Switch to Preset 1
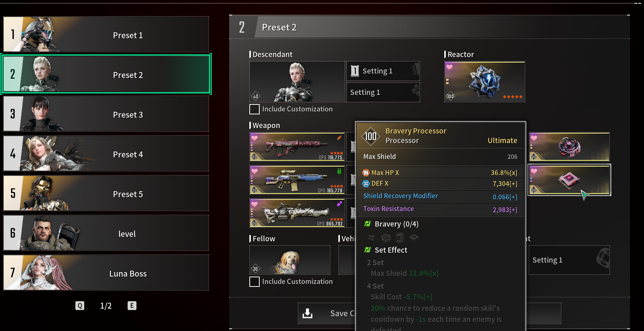The height and width of the screenshot is (331, 644). [x=106, y=34]
